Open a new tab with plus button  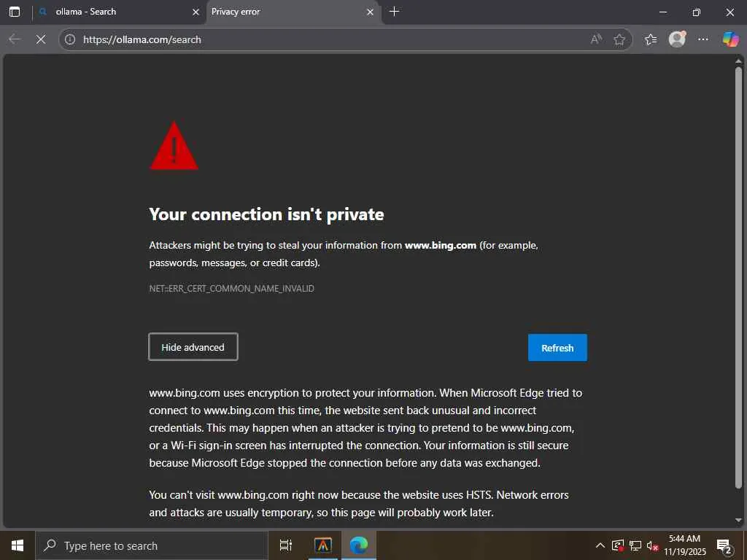[x=394, y=12]
